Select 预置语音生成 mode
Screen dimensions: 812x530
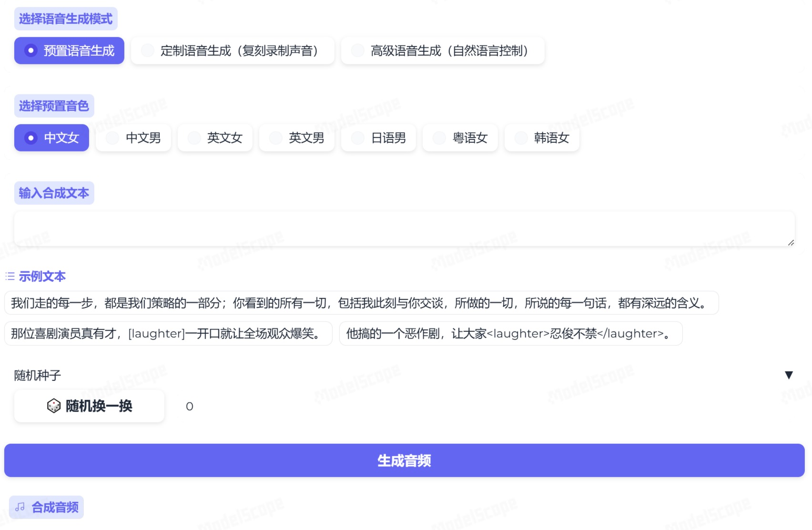(69, 50)
